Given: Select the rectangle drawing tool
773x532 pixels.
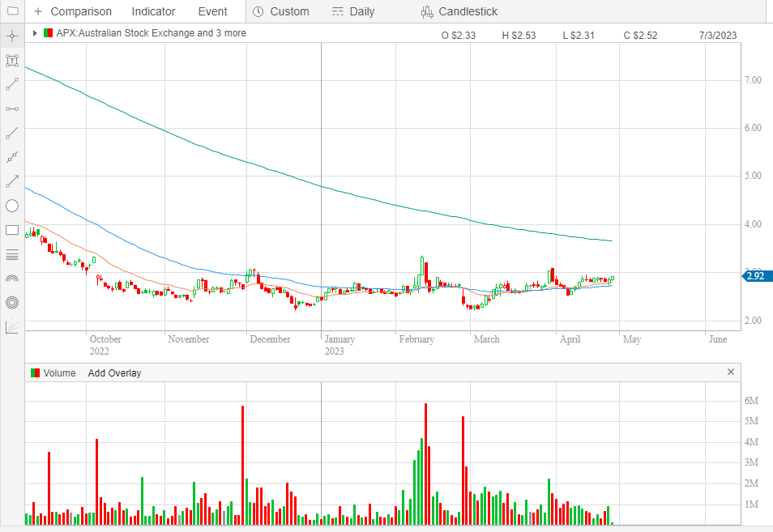Looking at the screenshot, I should pyautogui.click(x=12, y=230).
